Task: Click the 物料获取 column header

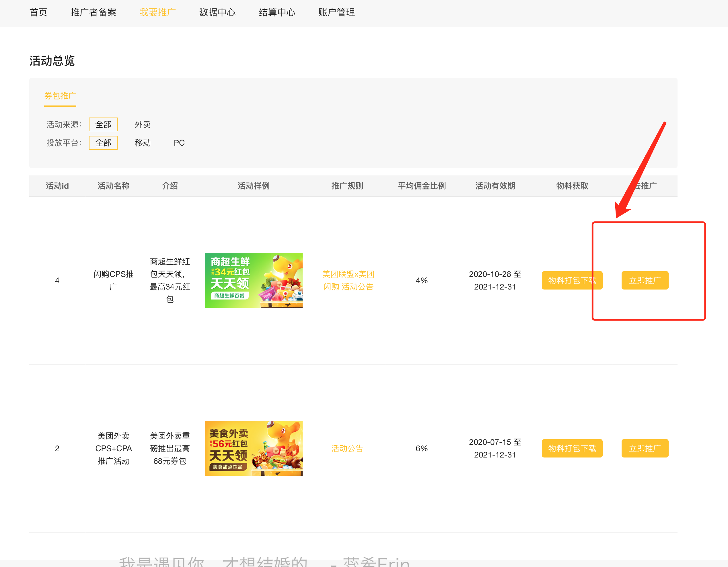Action: [x=572, y=186]
